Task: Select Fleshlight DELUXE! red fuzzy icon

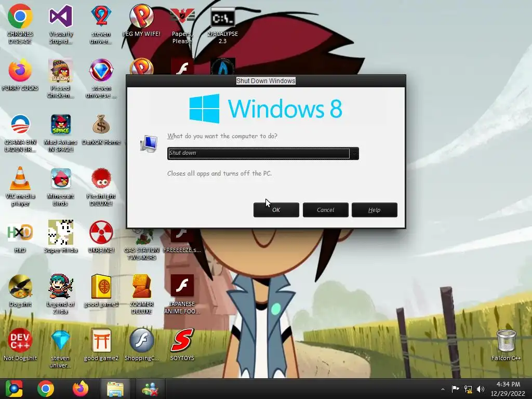Action: [101, 186]
